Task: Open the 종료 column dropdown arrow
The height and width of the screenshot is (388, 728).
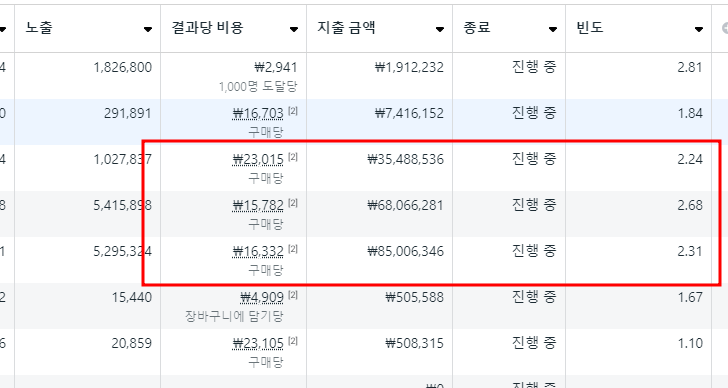Action: 552,29
